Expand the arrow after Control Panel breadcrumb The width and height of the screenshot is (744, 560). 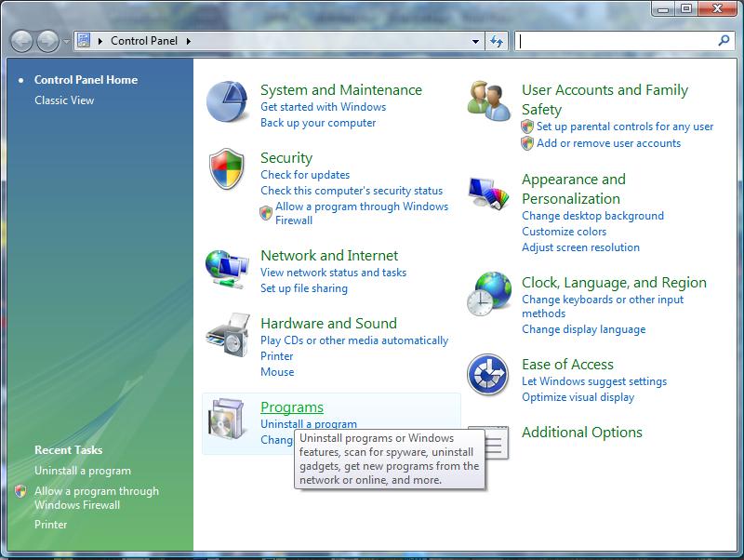(x=189, y=41)
